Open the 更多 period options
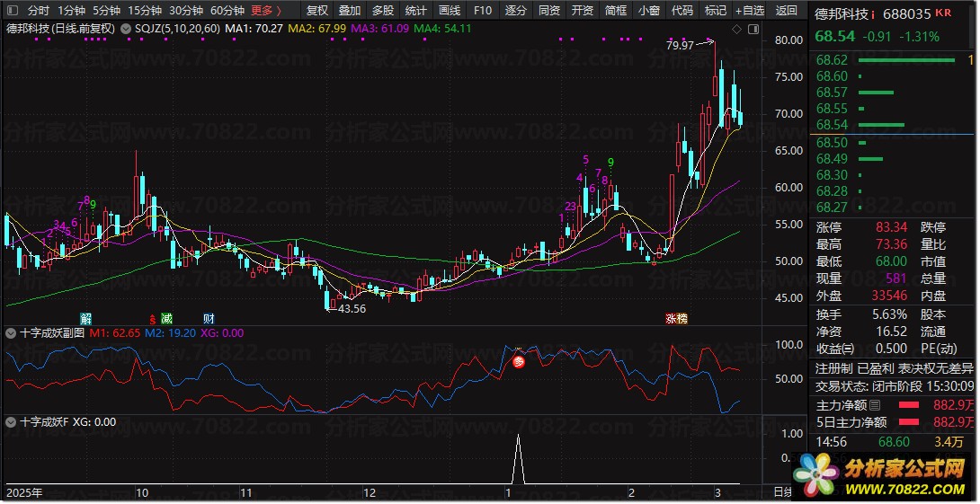 (266, 11)
